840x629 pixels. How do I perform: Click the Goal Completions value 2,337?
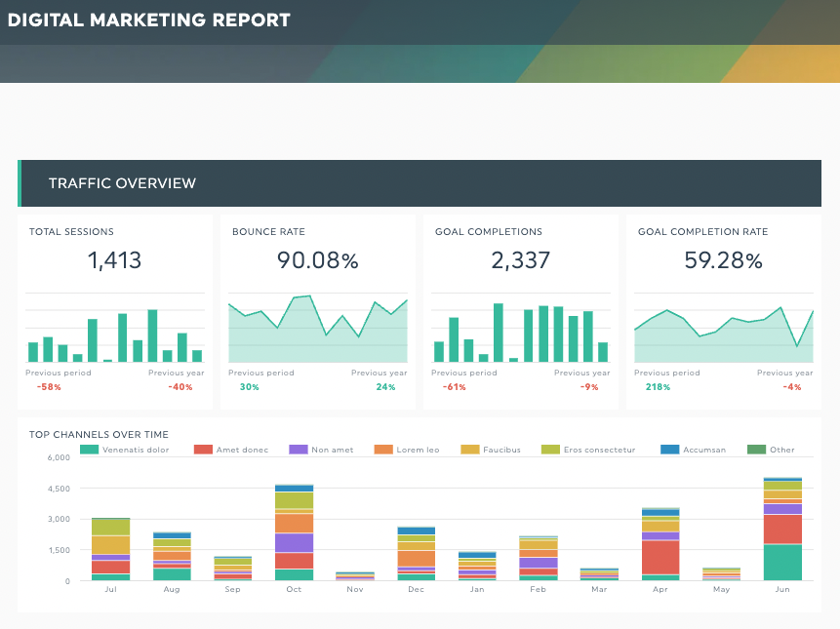pyautogui.click(x=521, y=260)
